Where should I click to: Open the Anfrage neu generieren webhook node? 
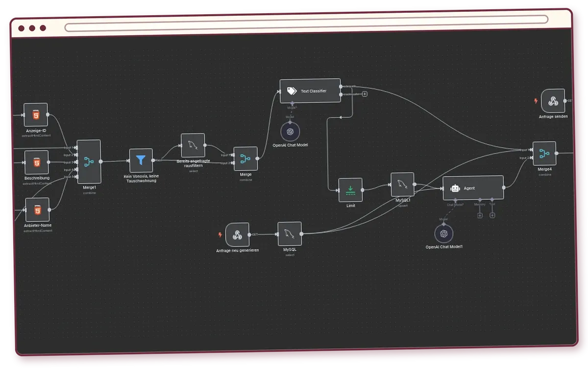coord(238,235)
